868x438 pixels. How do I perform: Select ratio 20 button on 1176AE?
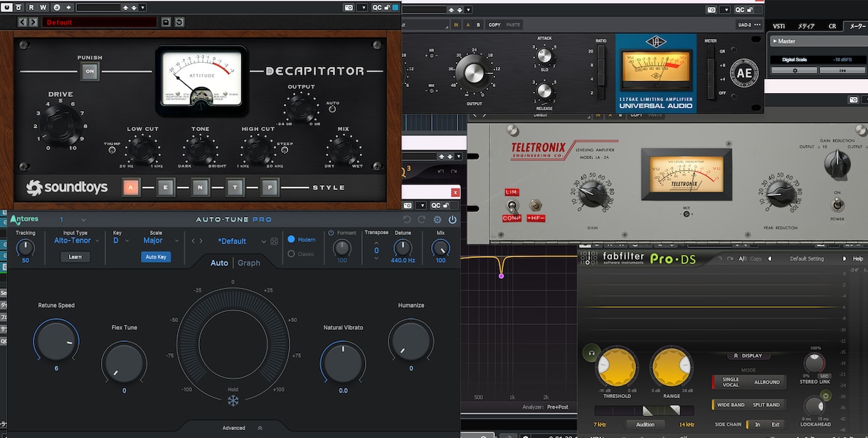(602, 51)
